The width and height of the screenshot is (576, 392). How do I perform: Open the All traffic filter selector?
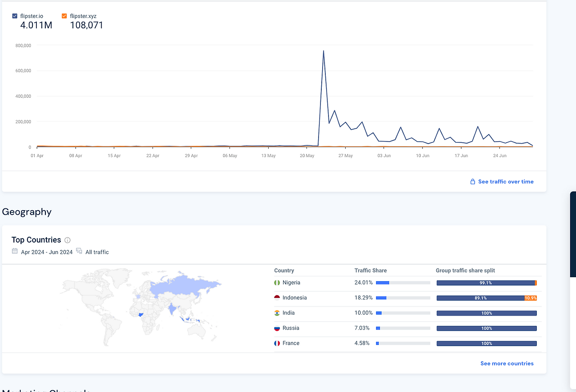pyautogui.click(x=98, y=252)
